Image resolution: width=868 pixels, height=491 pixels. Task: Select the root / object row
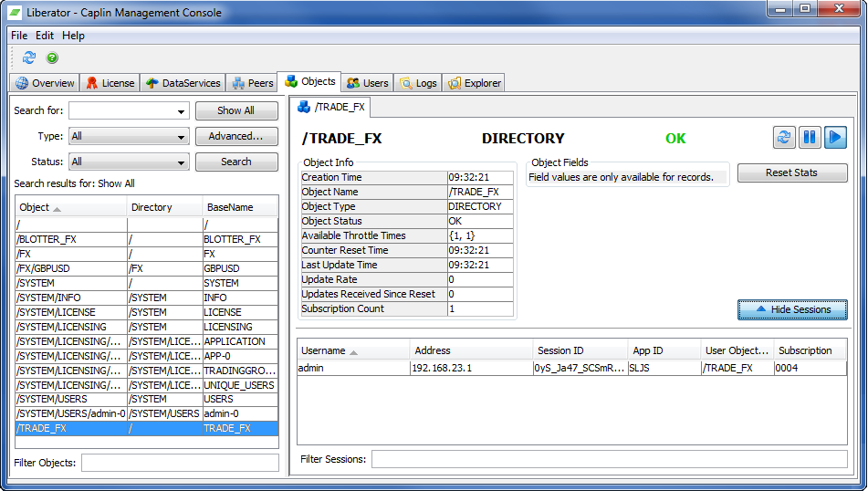point(147,225)
